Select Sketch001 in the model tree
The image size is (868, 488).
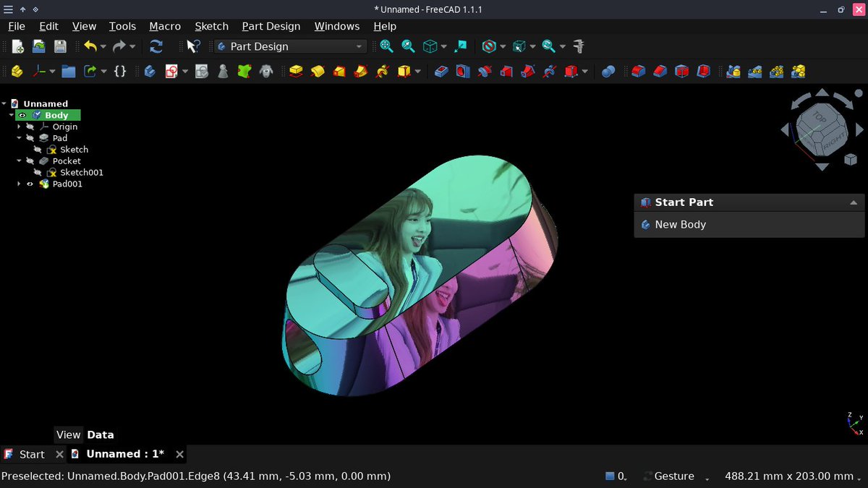(82, 173)
